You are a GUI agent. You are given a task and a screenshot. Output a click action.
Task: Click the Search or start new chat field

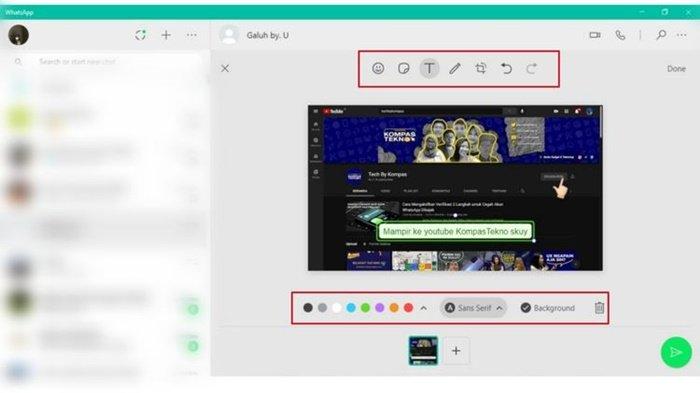click(x=105, y=62)
